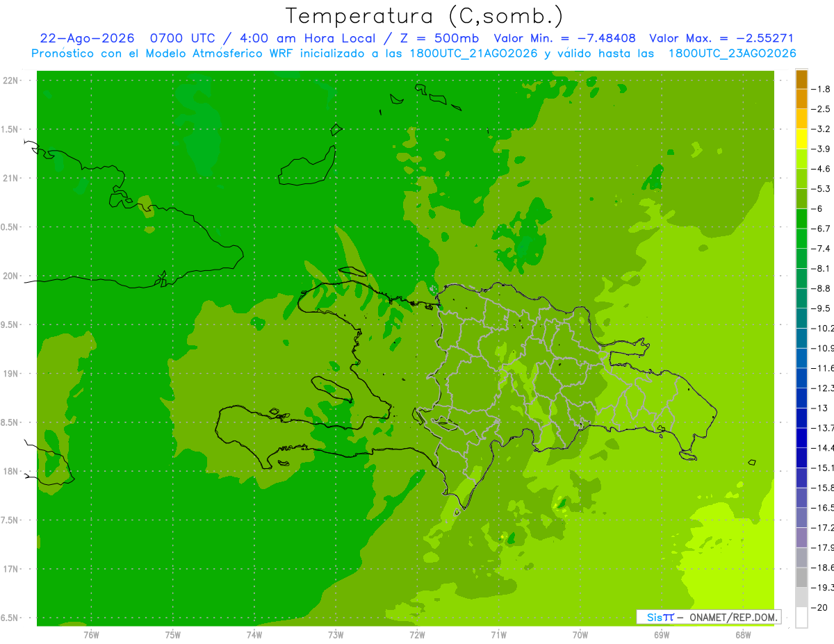Viewport: 834px width, 644px height.
Task: Click the "-9.5" value on the color scale
Action: pos(821,308)
